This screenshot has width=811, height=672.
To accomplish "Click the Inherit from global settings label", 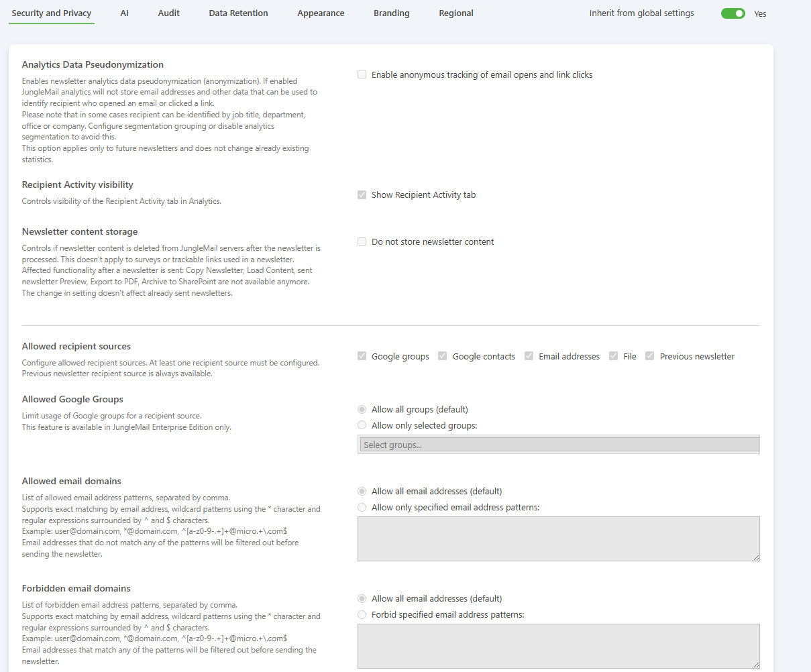I will [x=642, y=13].
